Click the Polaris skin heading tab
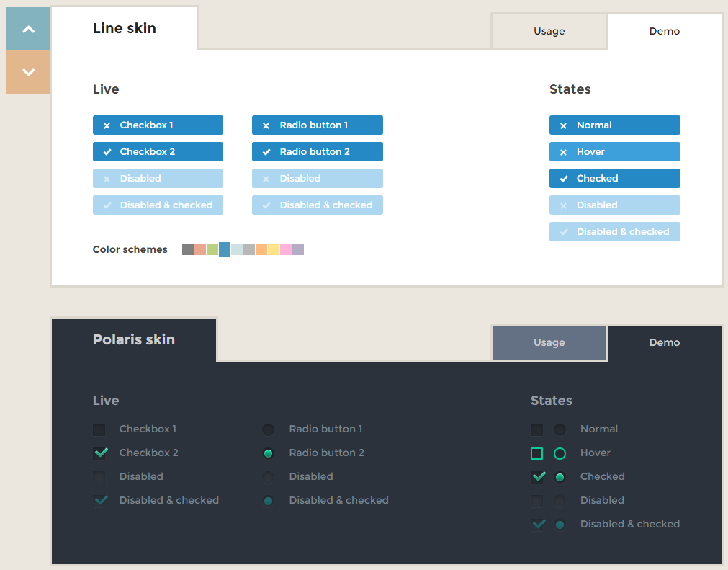728x570 pixels. coord(134,339)
